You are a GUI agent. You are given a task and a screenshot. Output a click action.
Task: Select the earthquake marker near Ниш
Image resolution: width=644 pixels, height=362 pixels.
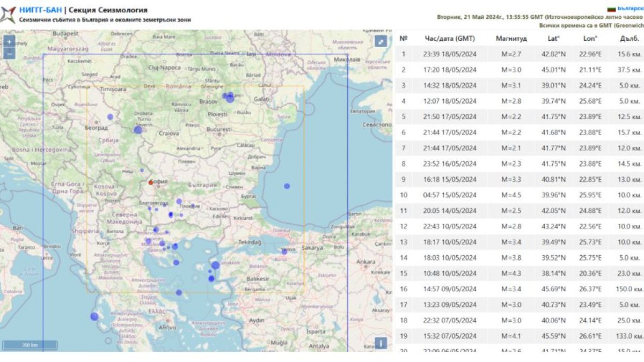click(x=142, y=171)
